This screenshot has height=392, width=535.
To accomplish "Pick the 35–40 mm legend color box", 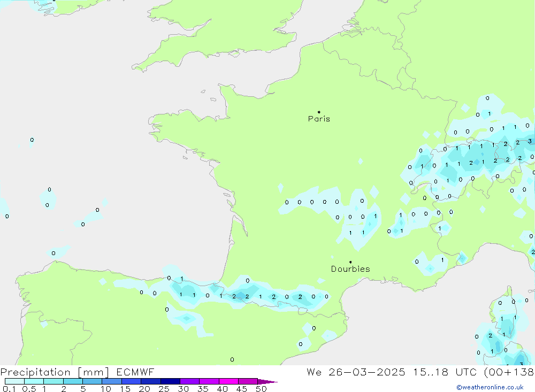I will click(x=209, y=381).
